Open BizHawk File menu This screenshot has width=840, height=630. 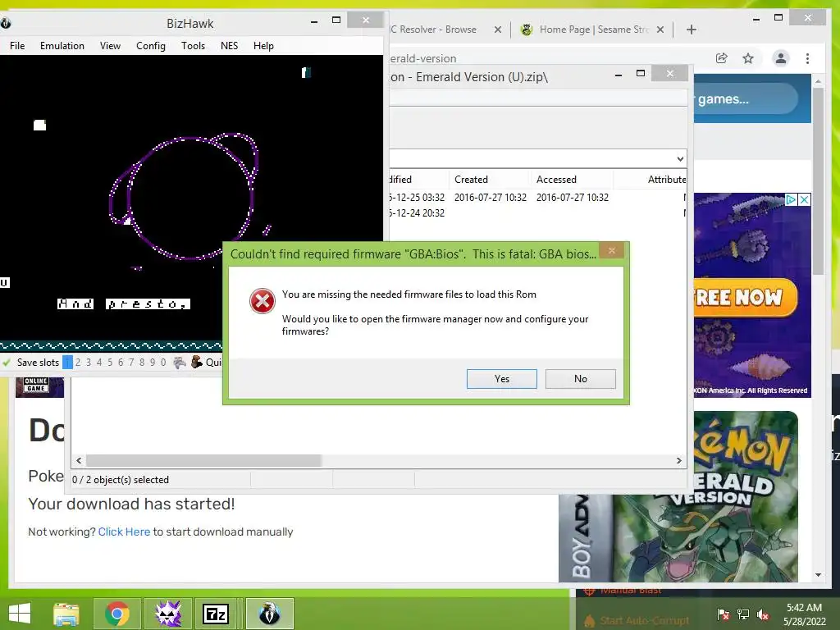pyautogui.click(x=17, y=46)
